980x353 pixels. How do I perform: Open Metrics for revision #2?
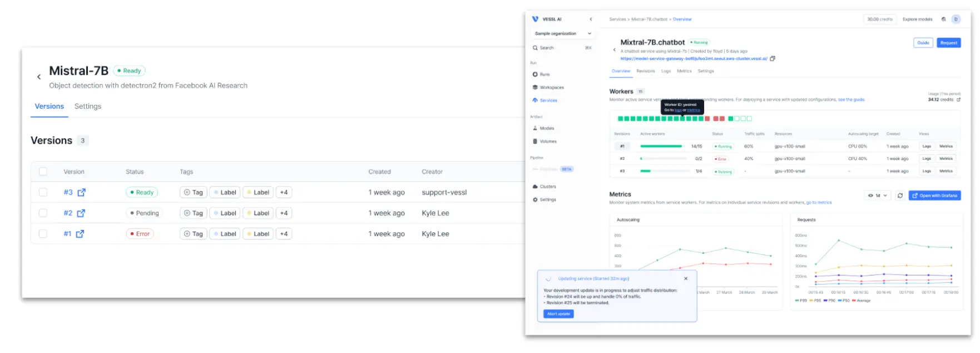click(x=946, y=159)
